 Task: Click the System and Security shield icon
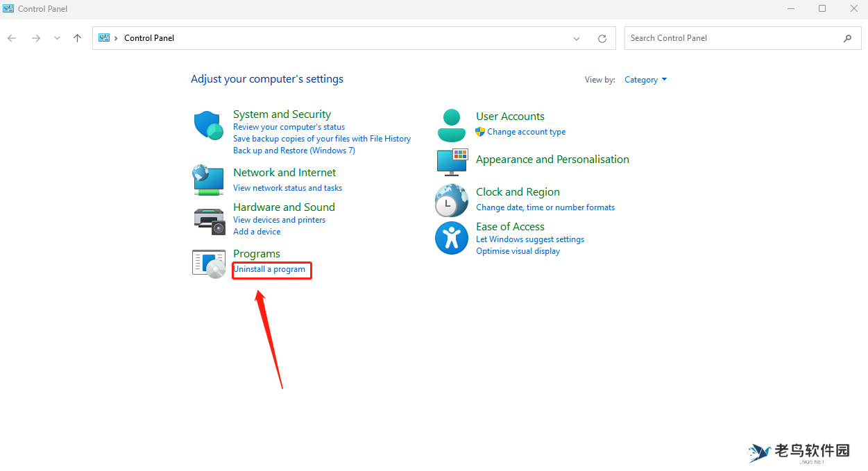207,126
